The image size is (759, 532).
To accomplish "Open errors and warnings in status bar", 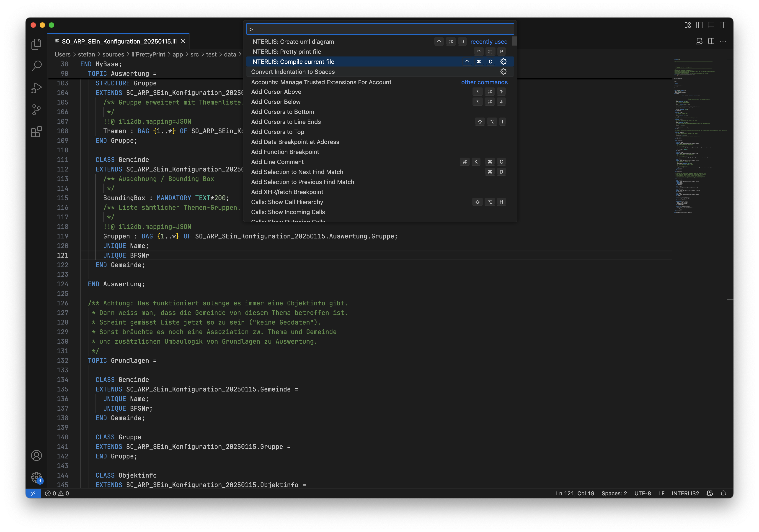I will pos(57,493).
